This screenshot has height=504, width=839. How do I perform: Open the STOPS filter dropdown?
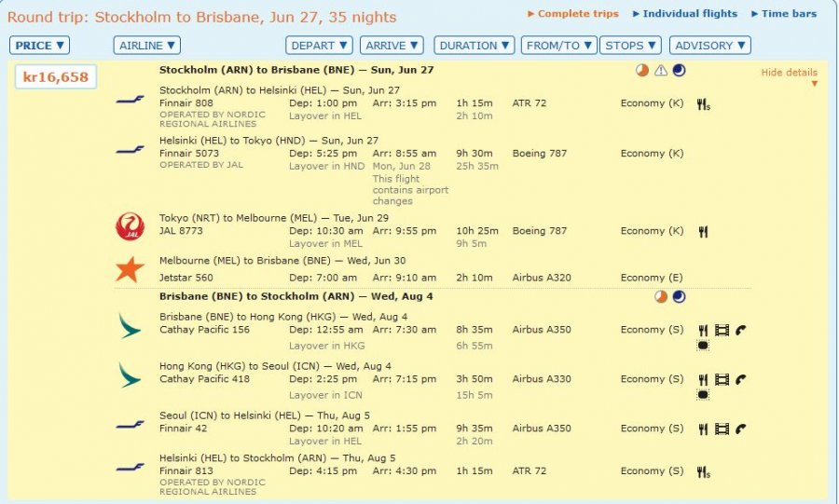(630, 46)
